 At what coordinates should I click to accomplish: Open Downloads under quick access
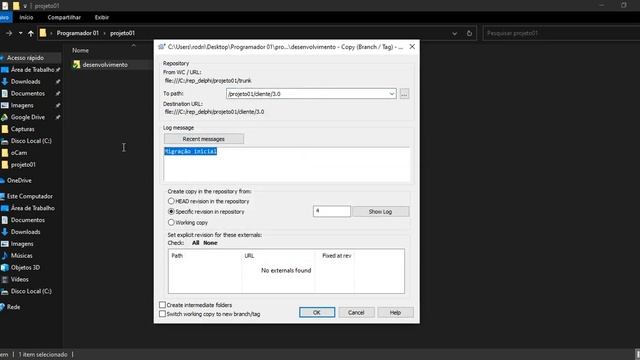25,81
